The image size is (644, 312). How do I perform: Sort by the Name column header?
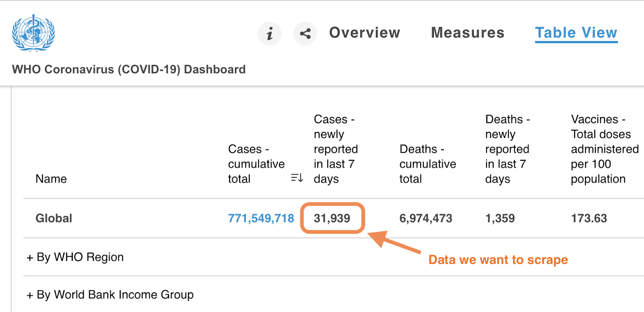pyautogui.click(x=51, y=179)
